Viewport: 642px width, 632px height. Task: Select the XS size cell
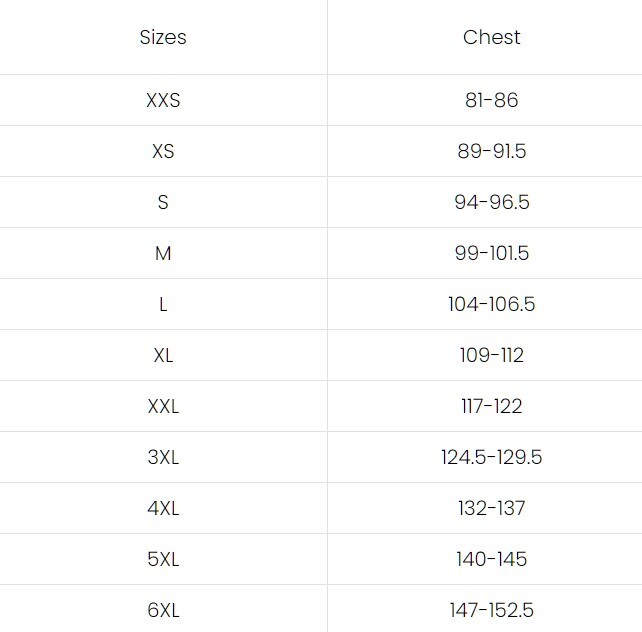[163, 151]
